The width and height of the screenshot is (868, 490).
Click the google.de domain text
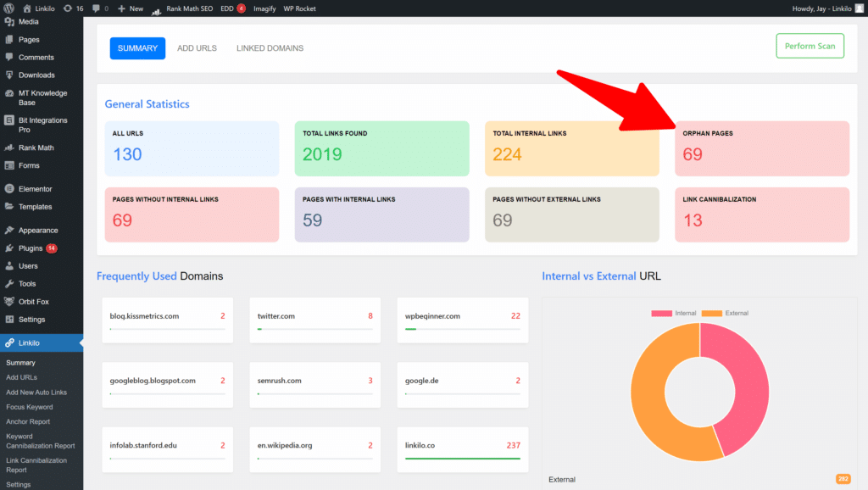pyautogui.click(x=422, y=381)
